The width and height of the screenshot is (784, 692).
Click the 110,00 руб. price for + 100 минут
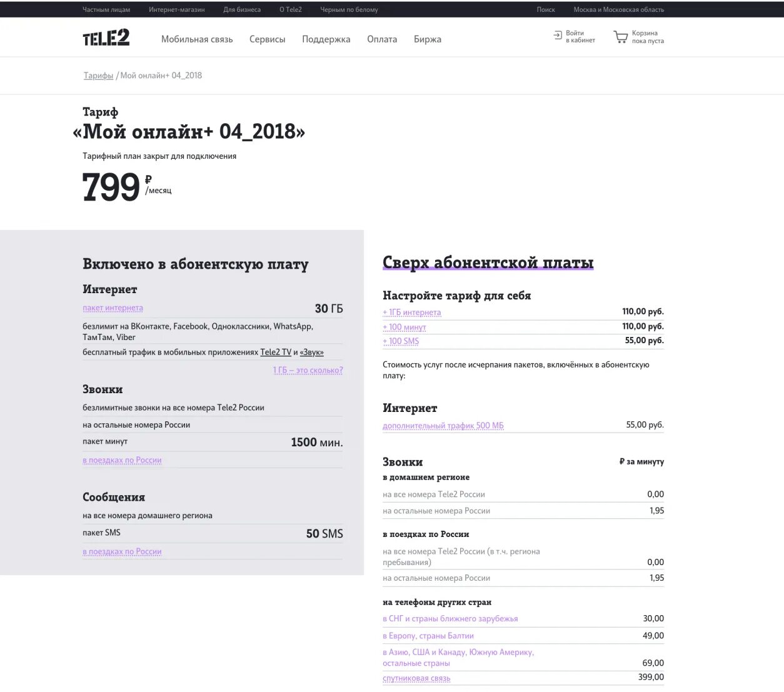pos(643,326)
